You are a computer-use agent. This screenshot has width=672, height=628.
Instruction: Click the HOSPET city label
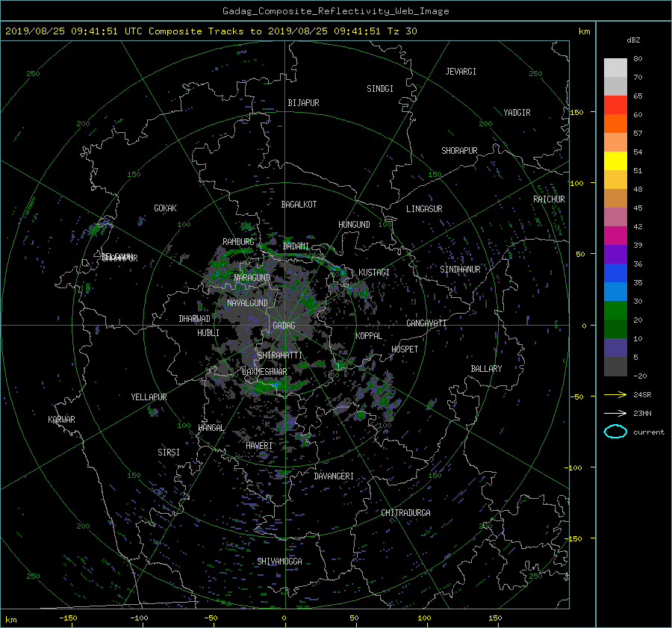tap(405, 349)
